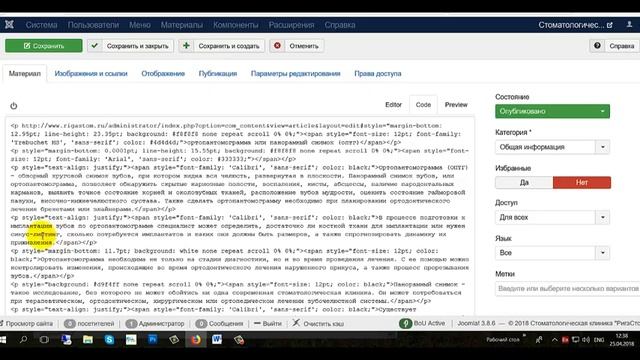Screen dimensions: 640x360
Task: Click the Joomla logo icon
Action: pos(9,25)
